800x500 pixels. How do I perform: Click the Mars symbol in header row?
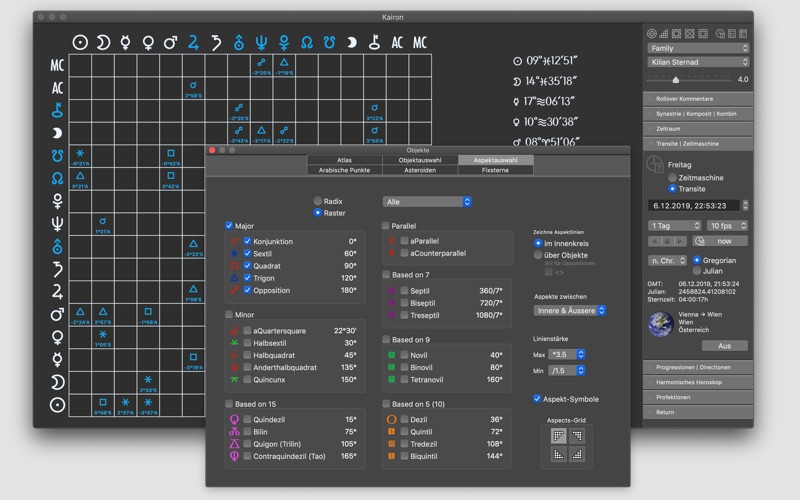170,42
